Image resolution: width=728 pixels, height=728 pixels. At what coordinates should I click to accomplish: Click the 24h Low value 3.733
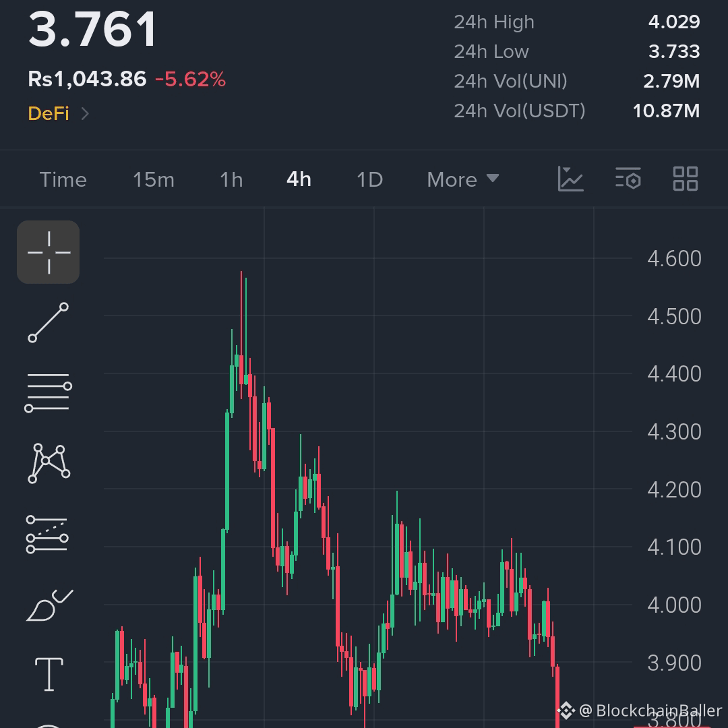(674, 51)
